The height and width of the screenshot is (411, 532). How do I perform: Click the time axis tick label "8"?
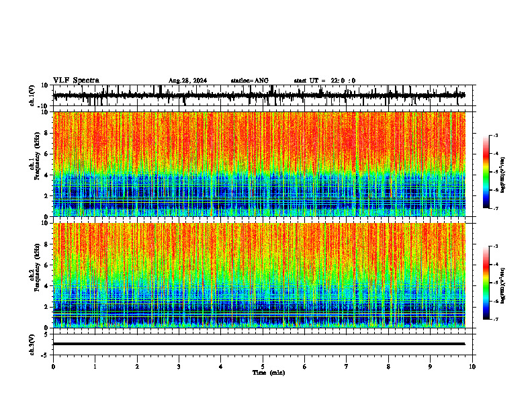coord(388,367)
